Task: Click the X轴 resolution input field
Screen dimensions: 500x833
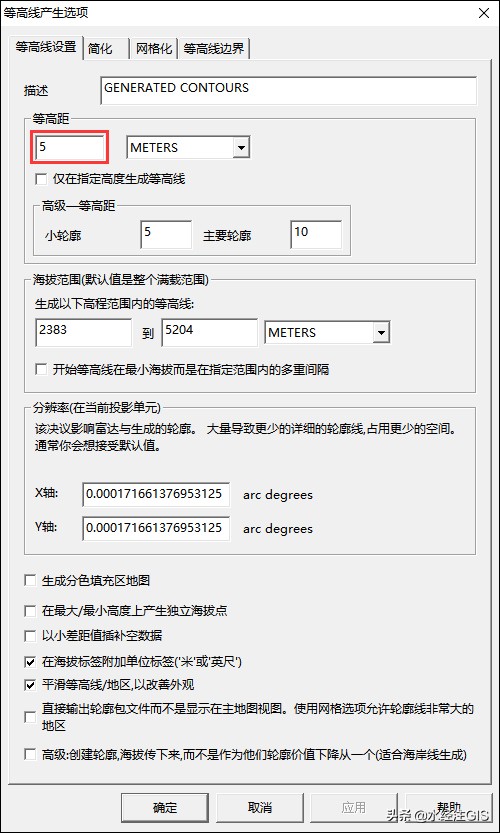Action: click(156, 495)
